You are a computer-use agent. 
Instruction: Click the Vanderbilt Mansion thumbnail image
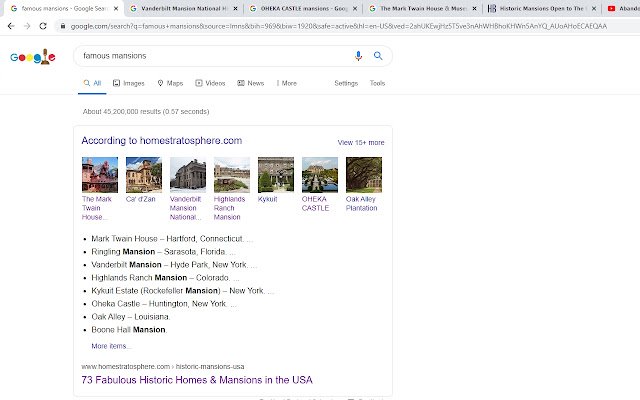point(188,175)
